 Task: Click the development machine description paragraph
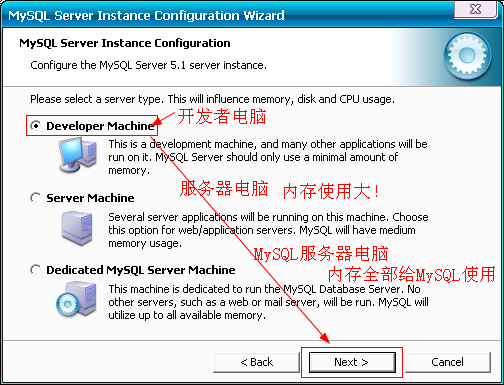click(268, 157)
